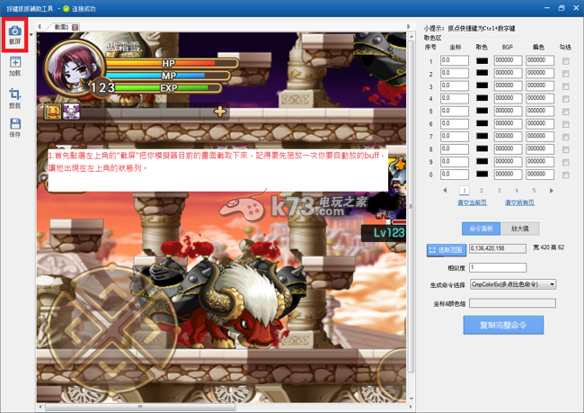The height and width of the screenshot is (413, 584).
Task: Click the black color swatch in row 8
Action: tap(482, 149)
